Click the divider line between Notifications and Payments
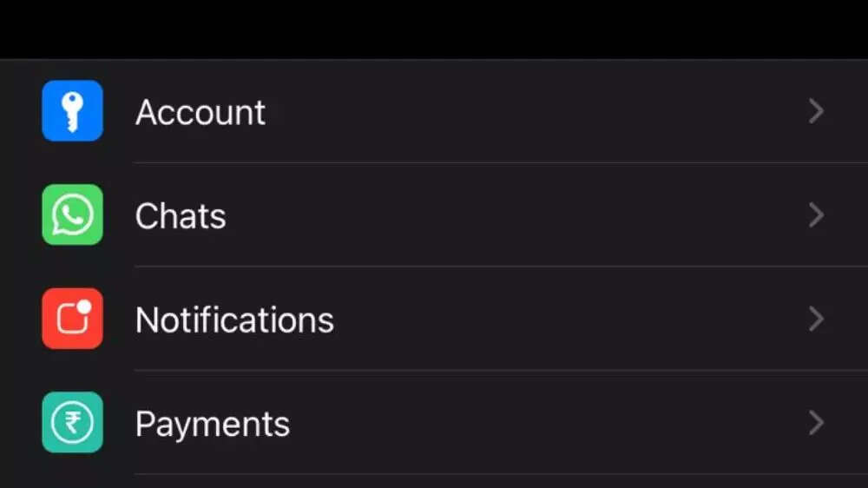This screenshot has height=488, width=868. click(x=486, y=371)
